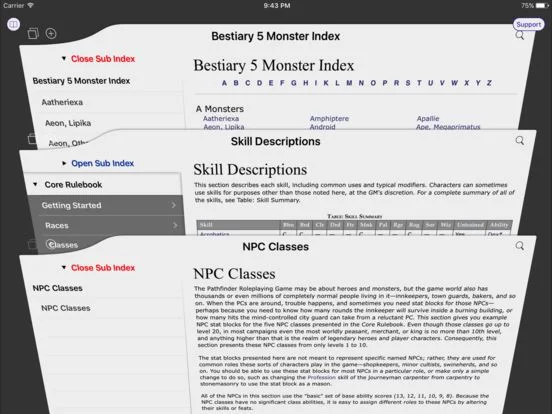Jump to letter W in index
The width and height of the screenshot is (552, 414).
[x=454, y=83]
